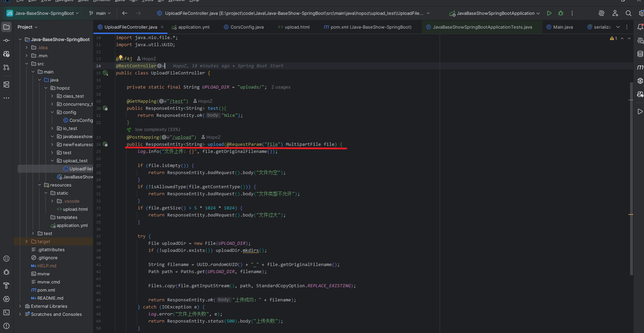Open the warnings indicator showing 1

pos(614,38)
